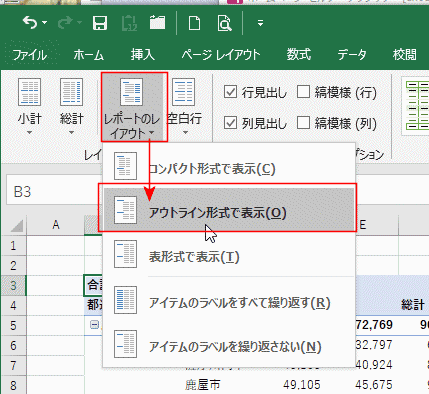Select row 1 header
The image size is (429, 394).
(x=13, y=246)
